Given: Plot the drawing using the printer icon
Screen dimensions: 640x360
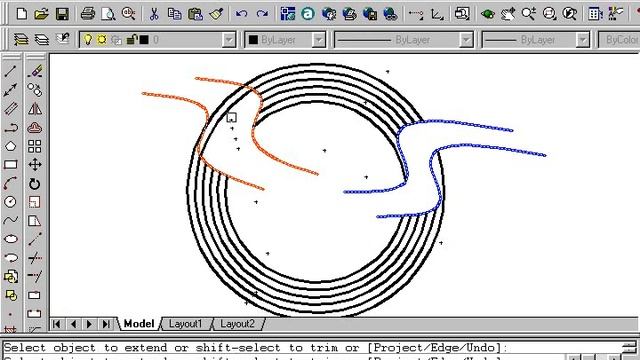Looking at the screenshot, I should click(88, 14).
